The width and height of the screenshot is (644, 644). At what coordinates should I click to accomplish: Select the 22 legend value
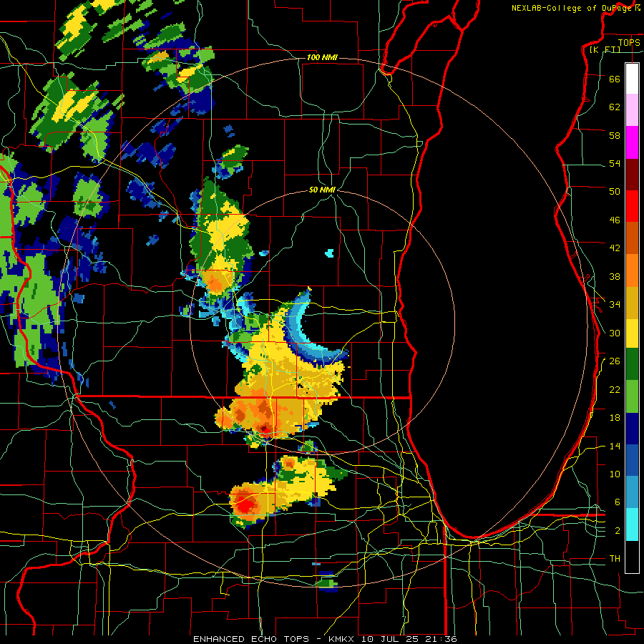(615, 389)
